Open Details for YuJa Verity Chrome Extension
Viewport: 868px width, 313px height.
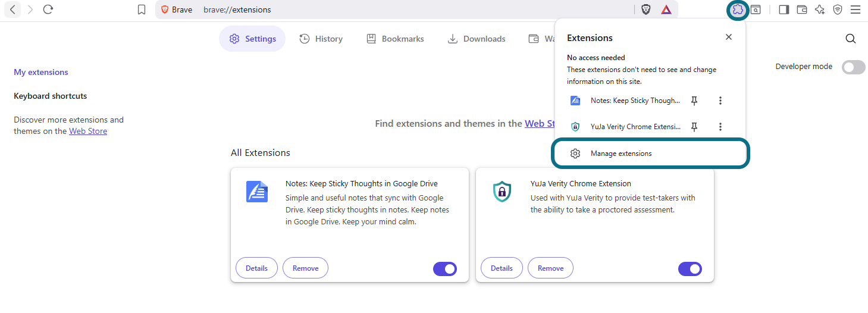point(502,268)
